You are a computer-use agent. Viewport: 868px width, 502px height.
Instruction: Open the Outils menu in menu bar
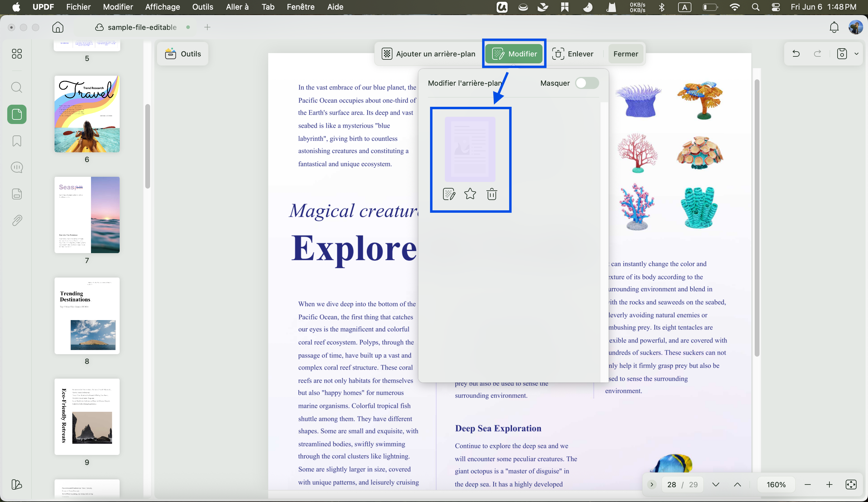click(203, 7)
